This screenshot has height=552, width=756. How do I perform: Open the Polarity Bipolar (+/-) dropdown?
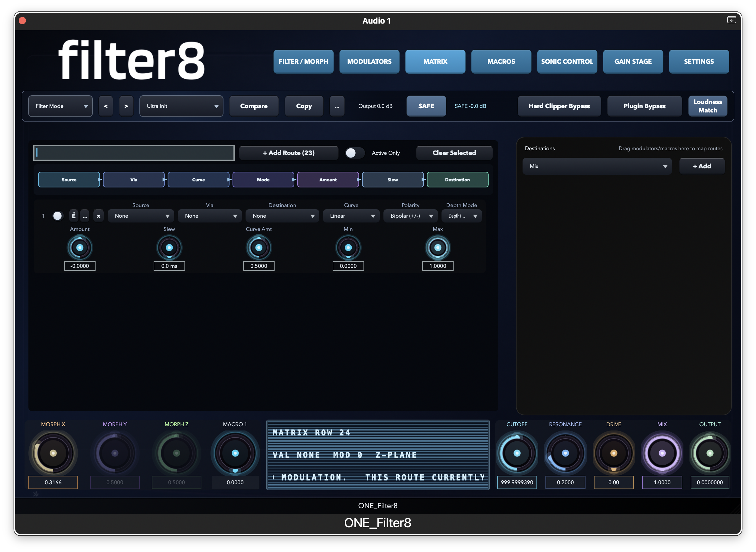(x=410, y=216)
